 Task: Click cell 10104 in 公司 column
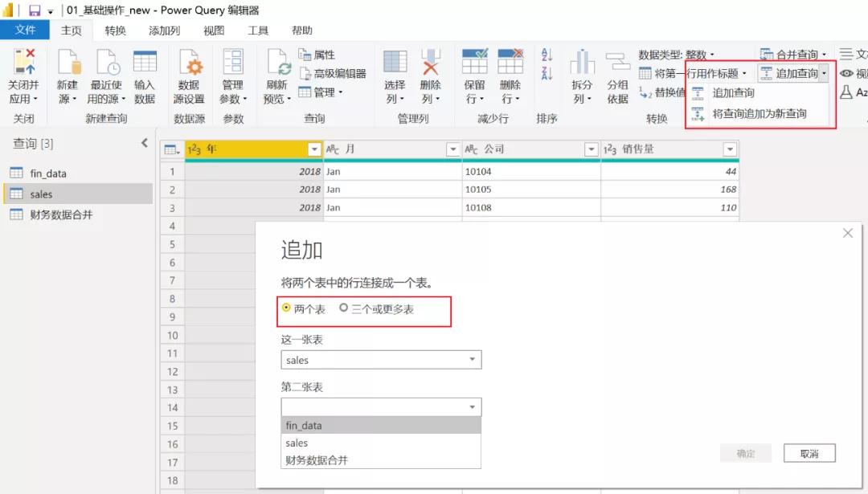pos(531,171)
